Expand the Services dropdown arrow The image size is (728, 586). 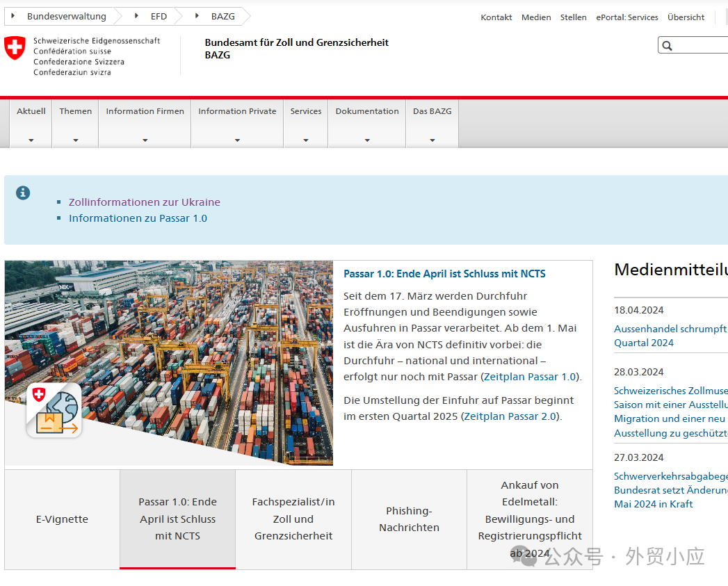click(x=306, y=140)
